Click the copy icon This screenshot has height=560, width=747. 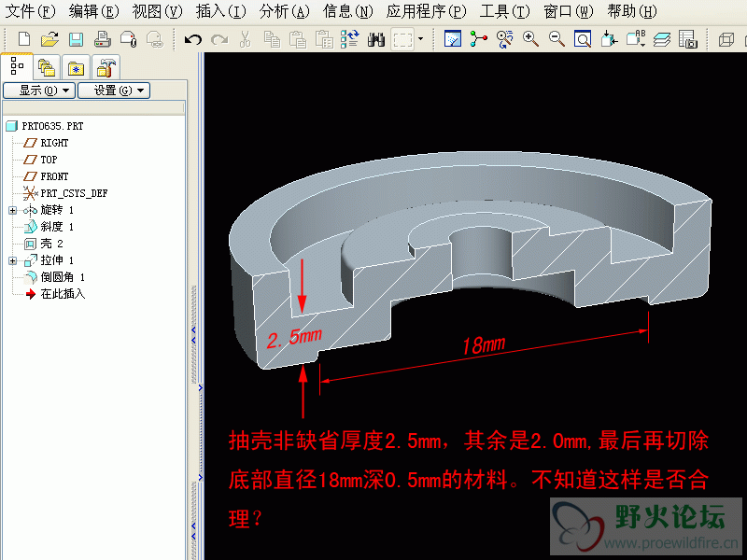point(272,39)
